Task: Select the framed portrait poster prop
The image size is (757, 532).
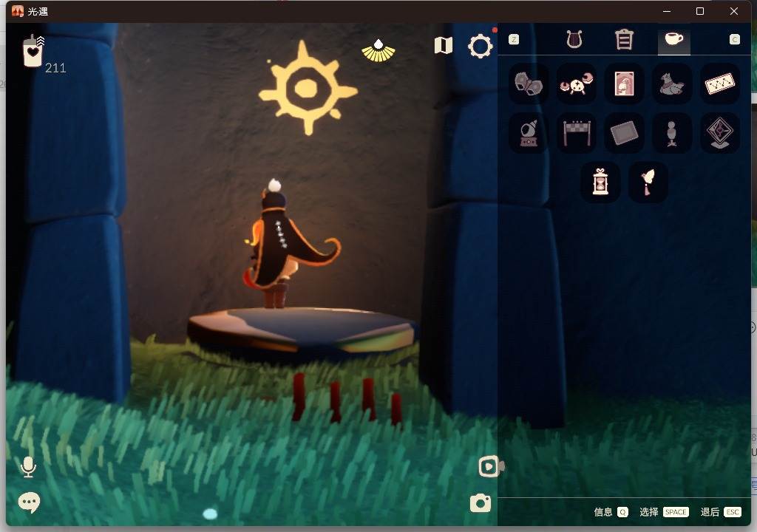Action: (624, 84)
